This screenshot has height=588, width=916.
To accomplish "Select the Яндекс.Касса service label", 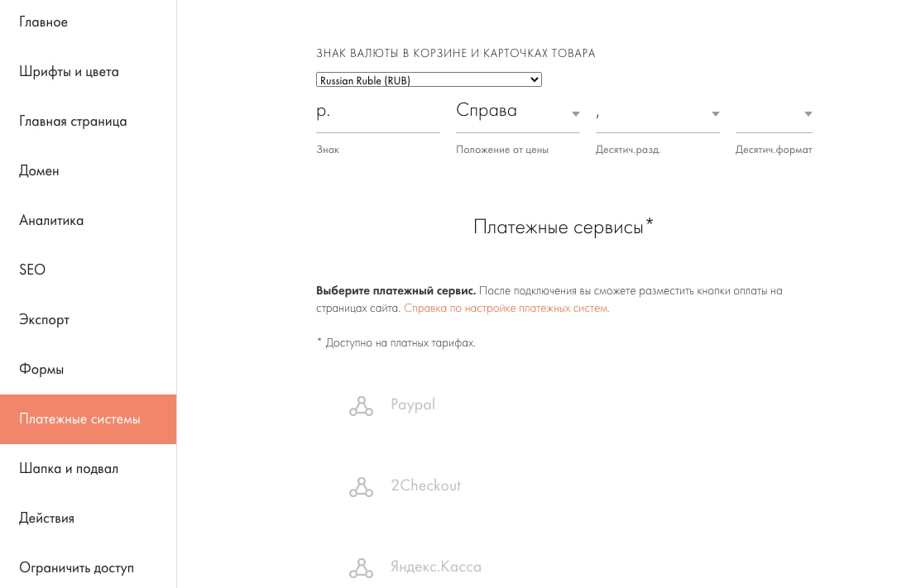I will point(436,567).
